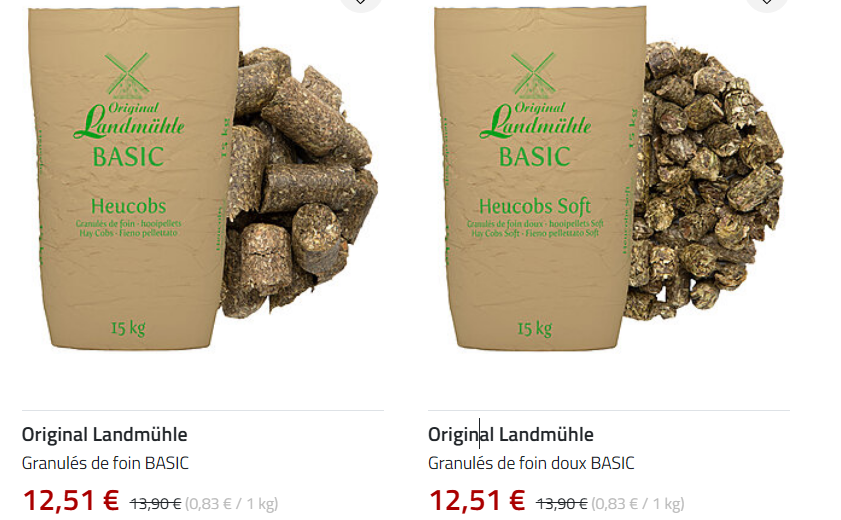Click the 15 kg label on Heucobs bag
The image size is (841, 520).
coord(128,328)
